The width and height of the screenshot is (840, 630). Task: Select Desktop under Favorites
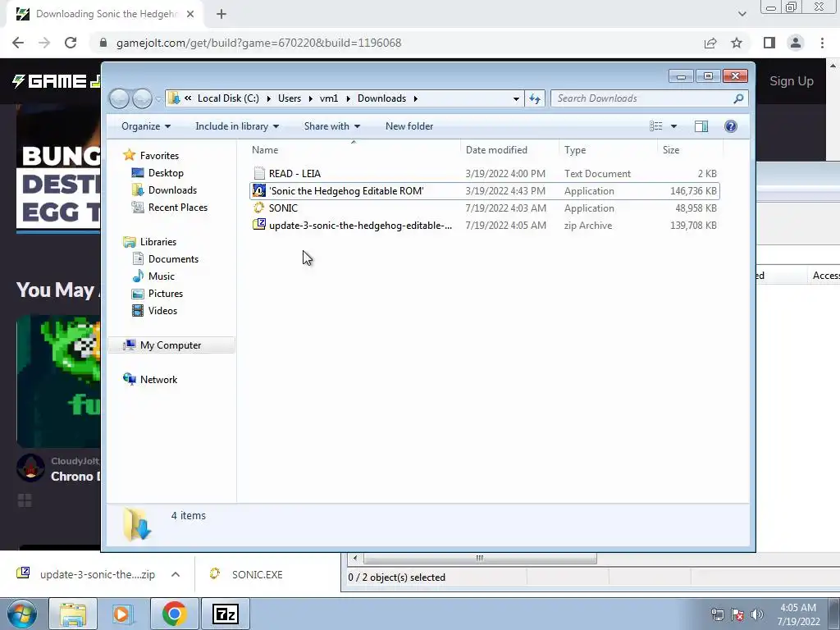tap(166, 173)
